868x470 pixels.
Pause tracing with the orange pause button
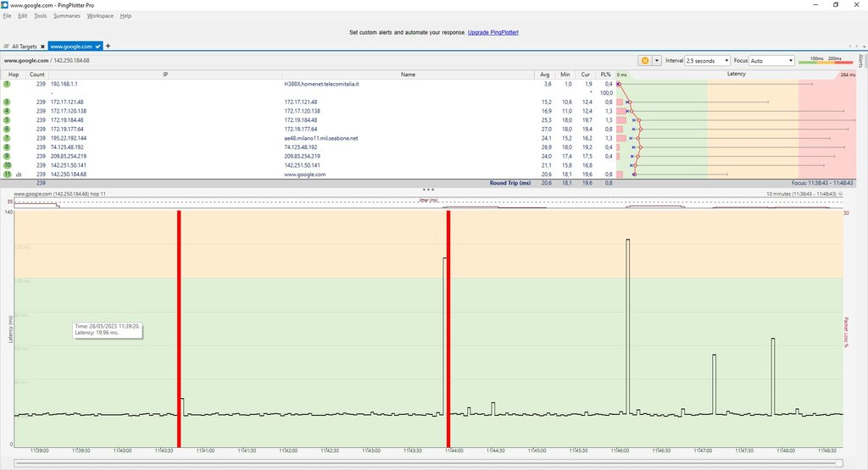point(644,61)
